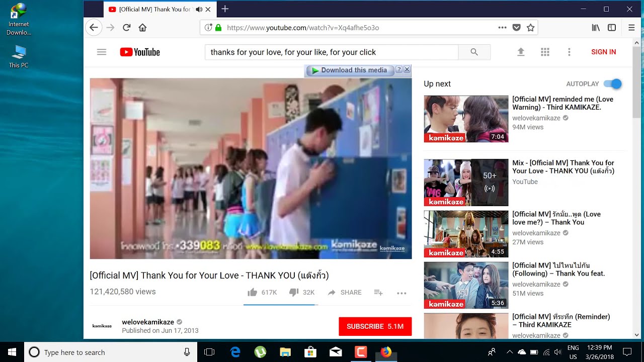Open IDM help question mark button
Image resolution: width=644 pixels, height=362 pixels.
point(399,69)
